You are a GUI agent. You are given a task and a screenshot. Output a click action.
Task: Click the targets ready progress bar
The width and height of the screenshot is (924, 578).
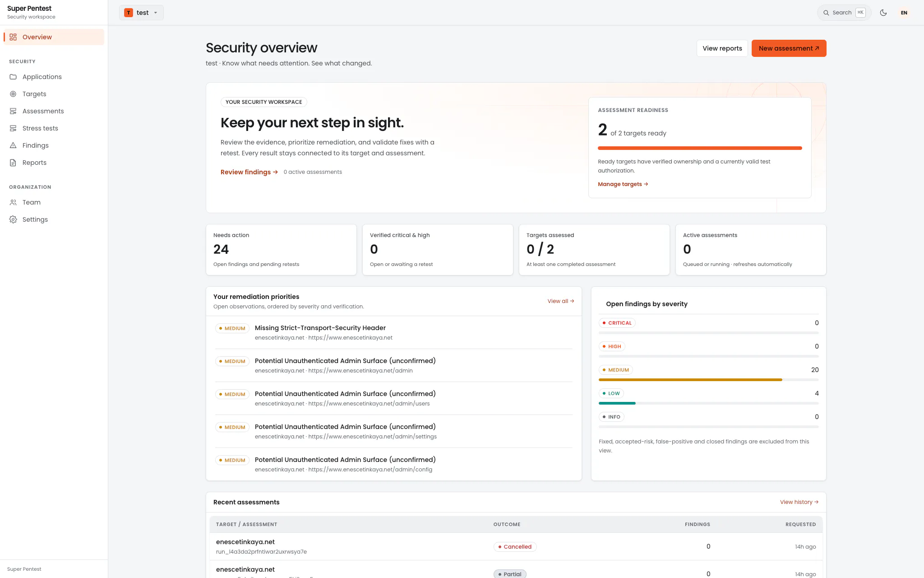pyautogui.click(x=700, y=148)
